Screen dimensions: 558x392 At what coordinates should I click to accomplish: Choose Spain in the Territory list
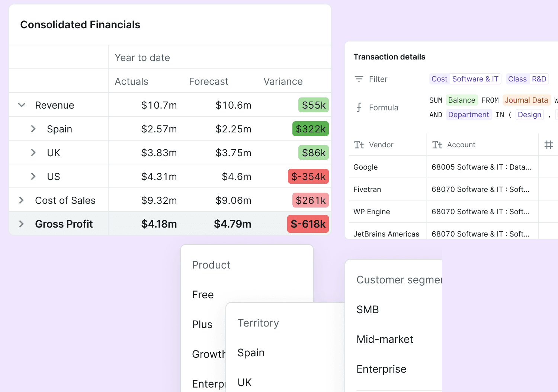[251, 353]
